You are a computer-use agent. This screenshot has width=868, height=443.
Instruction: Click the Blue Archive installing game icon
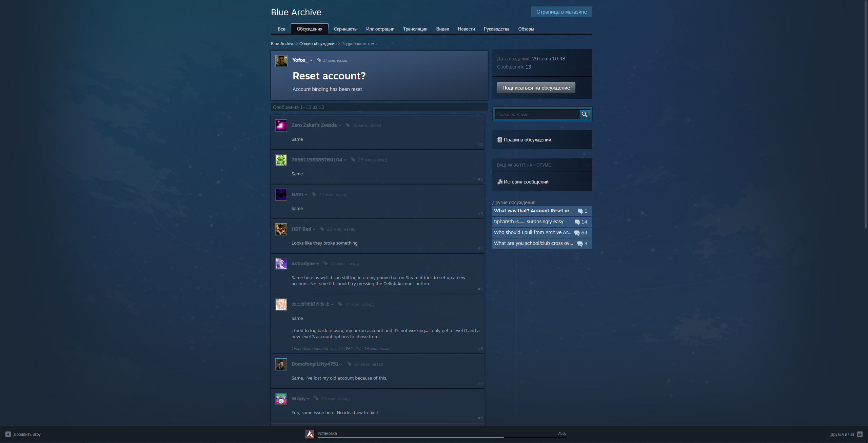310,434
